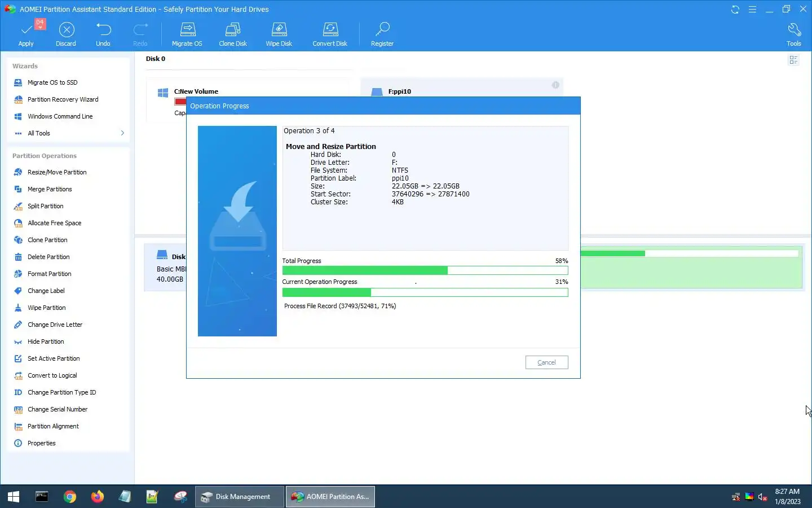Click the Total Progress bar
This screenshot has height=508, width=812.
tap(425, 270)
